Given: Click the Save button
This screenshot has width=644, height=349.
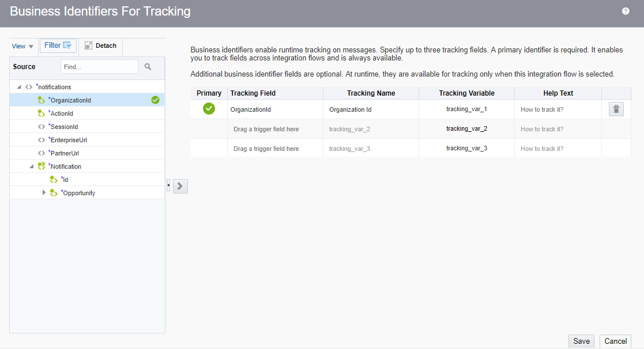Looking at the screenshot, I should pyautogui.click(x=581, y=341).
